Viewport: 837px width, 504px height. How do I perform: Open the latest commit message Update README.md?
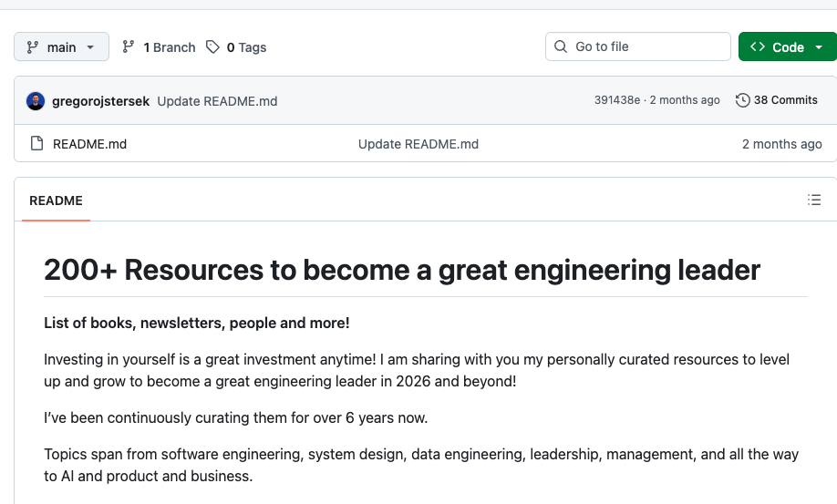217,101
